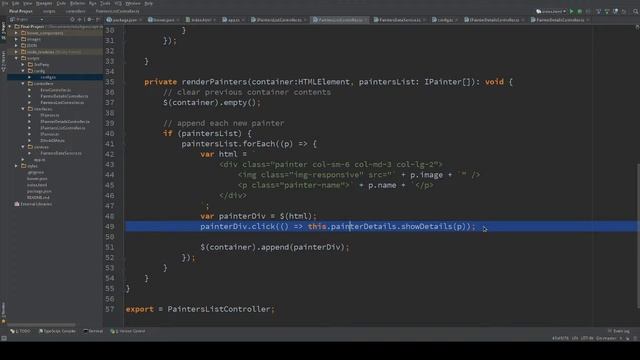
Task: Open the Event Log panel
Action: pyautogui.click(x=619, y=331)
